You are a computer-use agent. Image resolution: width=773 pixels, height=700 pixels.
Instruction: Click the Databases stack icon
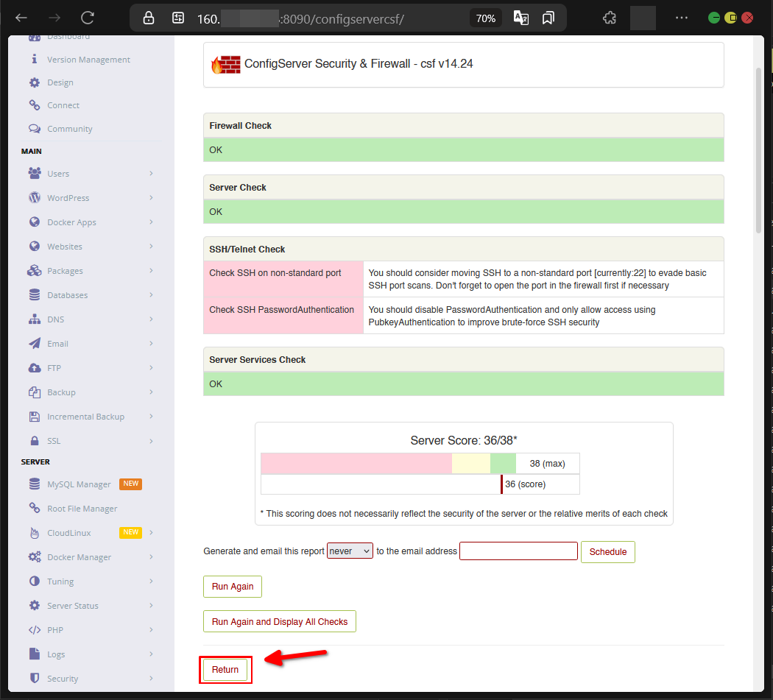[x=35, y=294]
